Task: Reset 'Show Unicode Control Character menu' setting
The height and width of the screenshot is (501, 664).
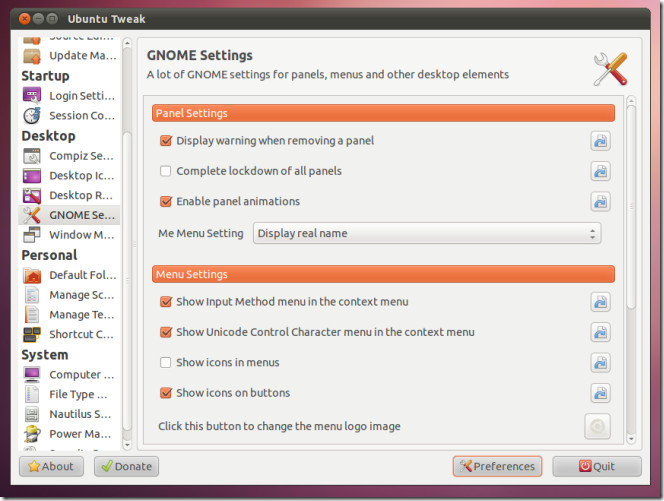Action: [x=600, y=332]
